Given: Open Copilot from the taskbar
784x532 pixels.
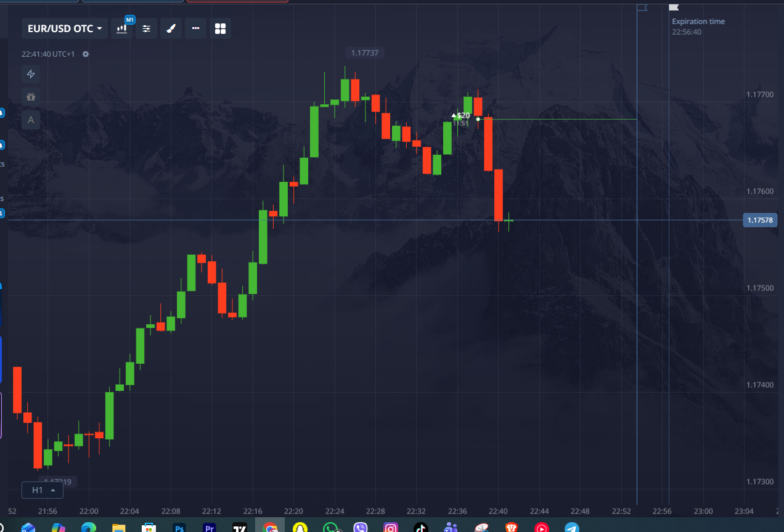Looking at the screenshot, I should coord(59,528).
